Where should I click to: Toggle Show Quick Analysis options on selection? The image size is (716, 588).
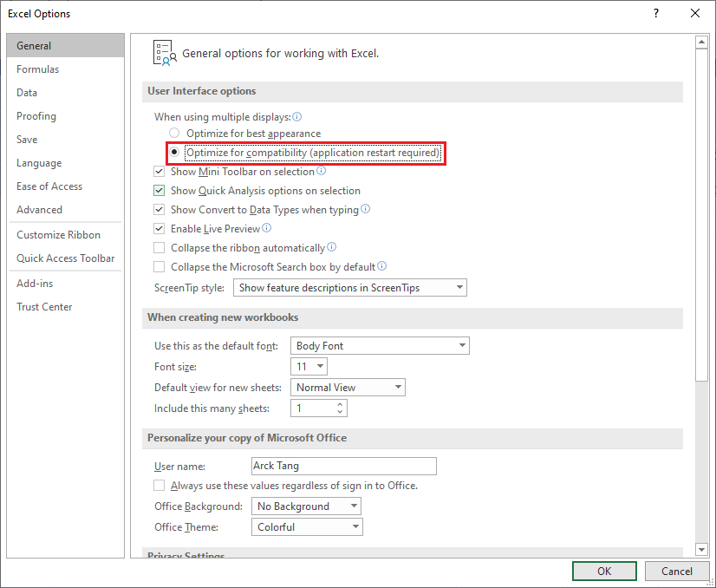tap(159, 191)
